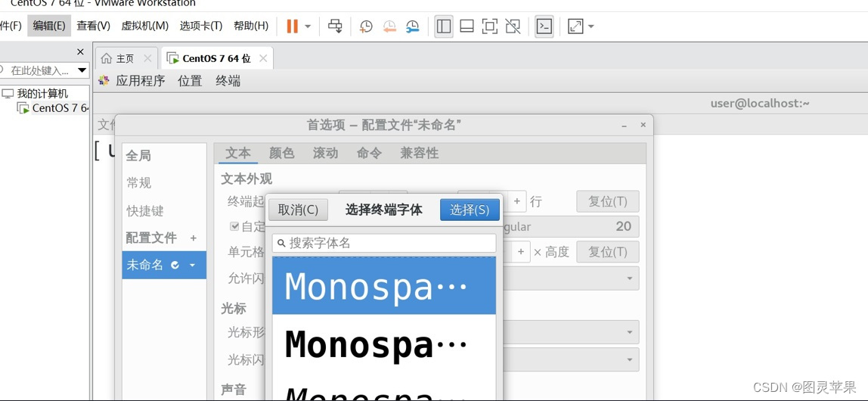Switch to Unity mode icon
This screenshot has width=868, height=401.
coord(513,26)
